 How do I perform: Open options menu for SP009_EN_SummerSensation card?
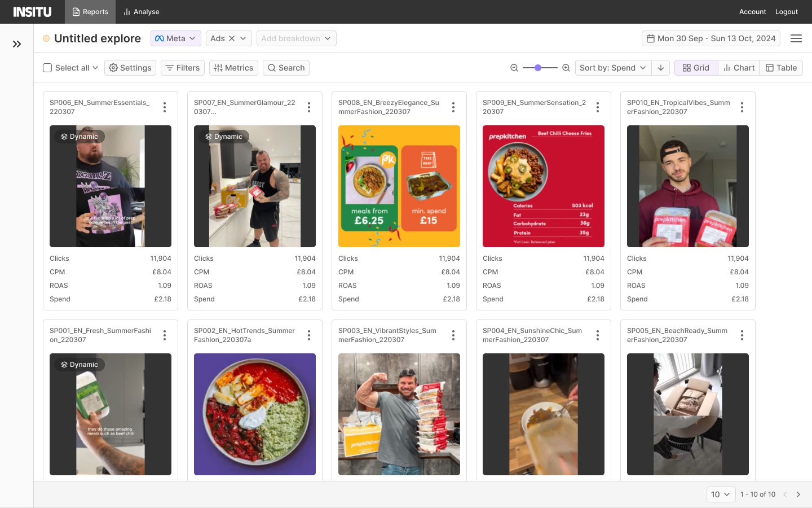tap(598, 107)
